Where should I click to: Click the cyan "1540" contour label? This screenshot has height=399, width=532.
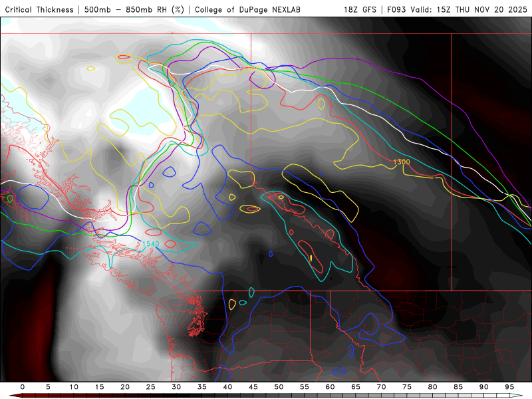click(151, 244)
